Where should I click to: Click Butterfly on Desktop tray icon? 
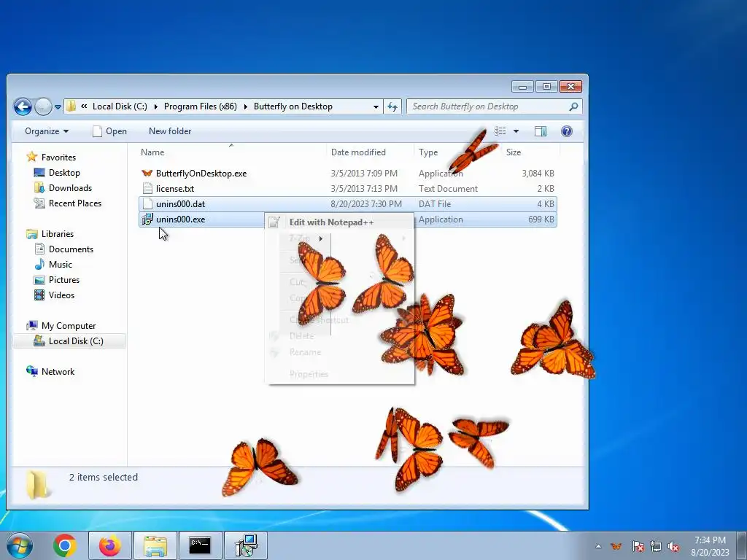(x=616, y=546)
